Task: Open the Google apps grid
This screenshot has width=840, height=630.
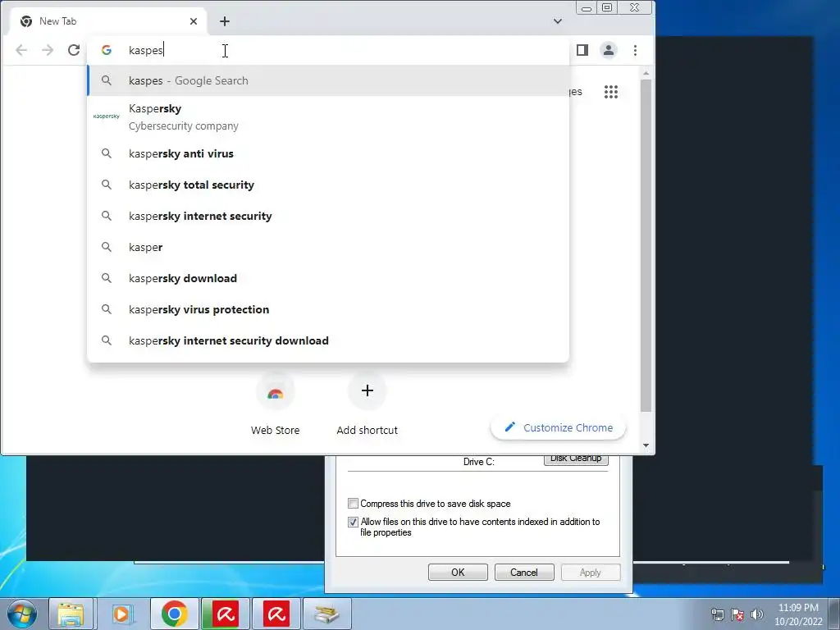Action: tap(610, 92)
